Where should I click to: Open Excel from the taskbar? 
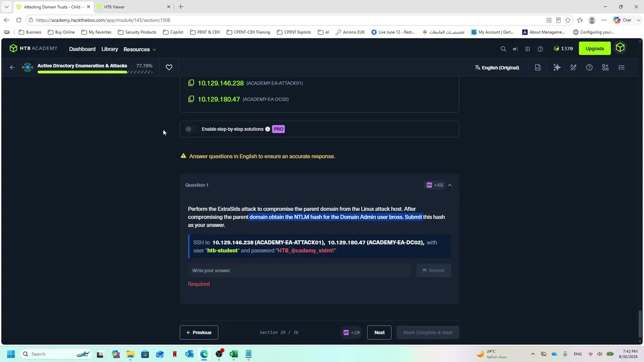point(233,354)
